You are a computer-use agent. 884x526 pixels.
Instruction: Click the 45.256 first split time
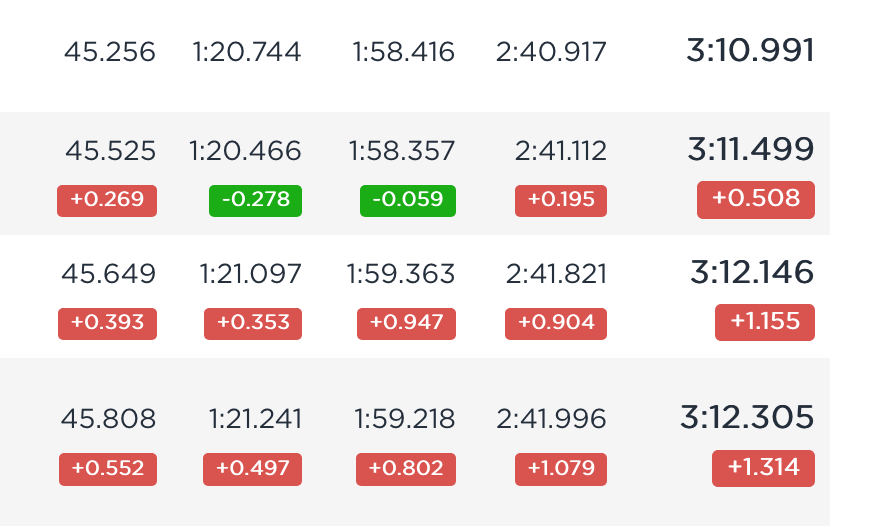pos(109,52)
